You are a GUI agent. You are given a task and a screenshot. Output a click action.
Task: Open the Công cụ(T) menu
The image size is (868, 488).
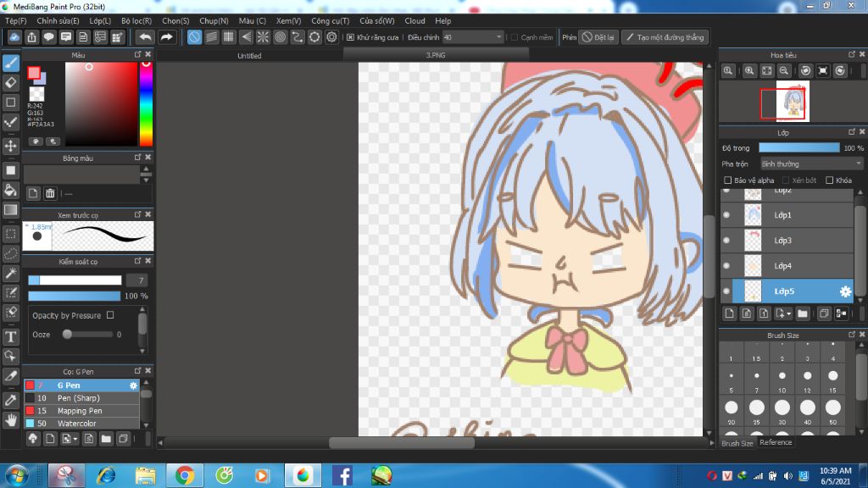330,20
